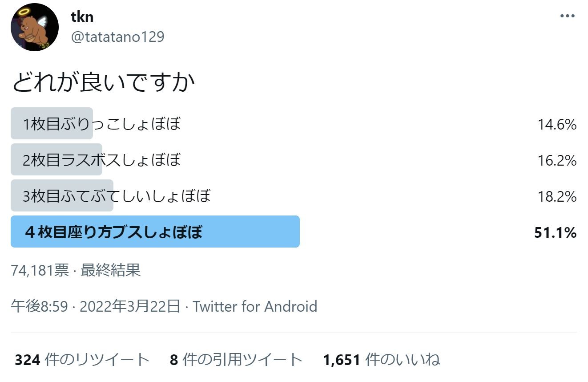This screenshot has width=588, height=382.
Task: Open the 午後8:59 tweet timestamp link
Action: tap(39, 306)
